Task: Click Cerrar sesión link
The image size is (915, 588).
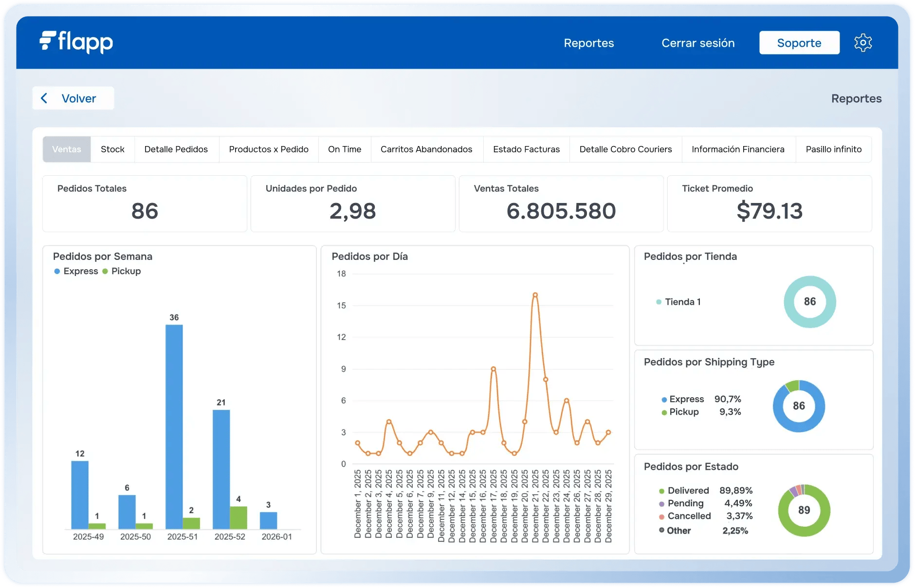Action: click(x=697, y=43)
